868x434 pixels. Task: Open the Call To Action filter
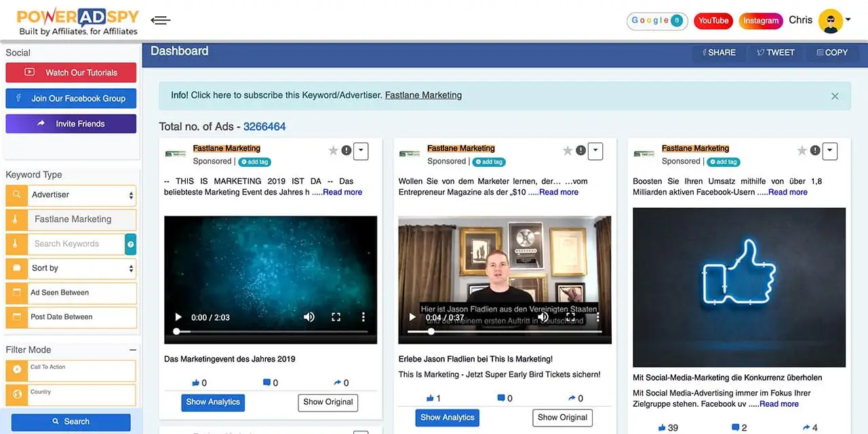point(81,371)
